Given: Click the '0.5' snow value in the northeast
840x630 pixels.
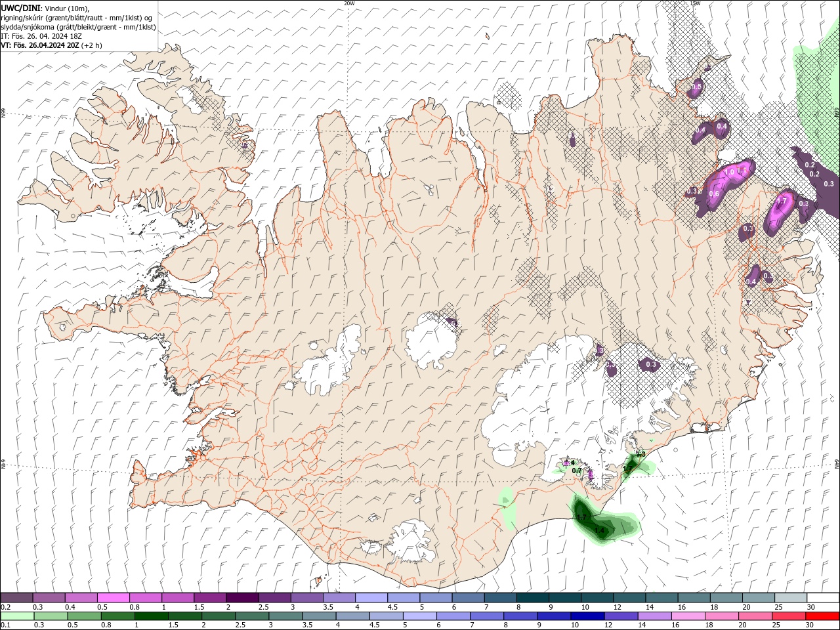Looking at the screenshot, I should point(697,87).
